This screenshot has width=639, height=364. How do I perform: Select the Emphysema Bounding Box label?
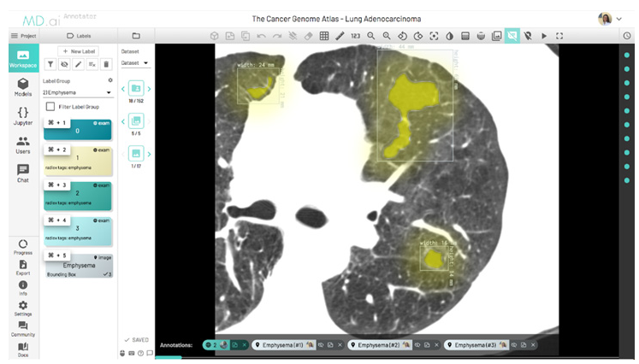tap(78, 266)
